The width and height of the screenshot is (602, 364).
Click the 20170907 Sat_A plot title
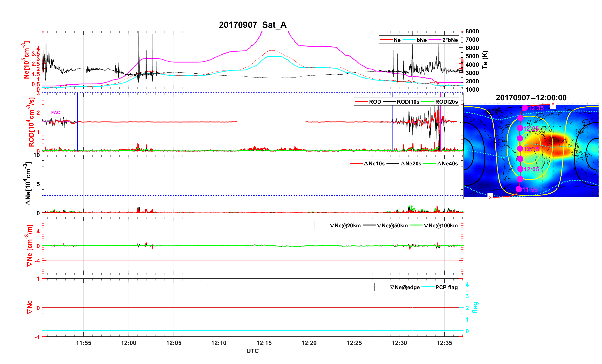click(252, 25)
